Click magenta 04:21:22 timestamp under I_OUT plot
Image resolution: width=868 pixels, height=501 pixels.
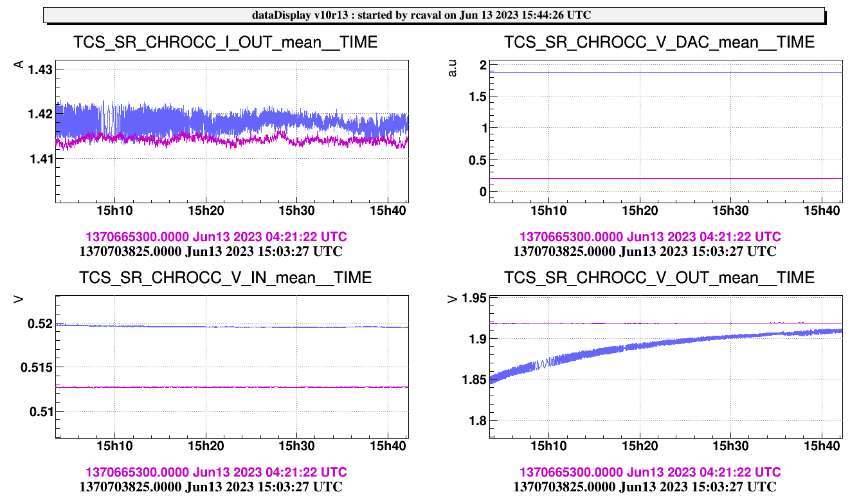pyautogui.click(x=216, y=237)
